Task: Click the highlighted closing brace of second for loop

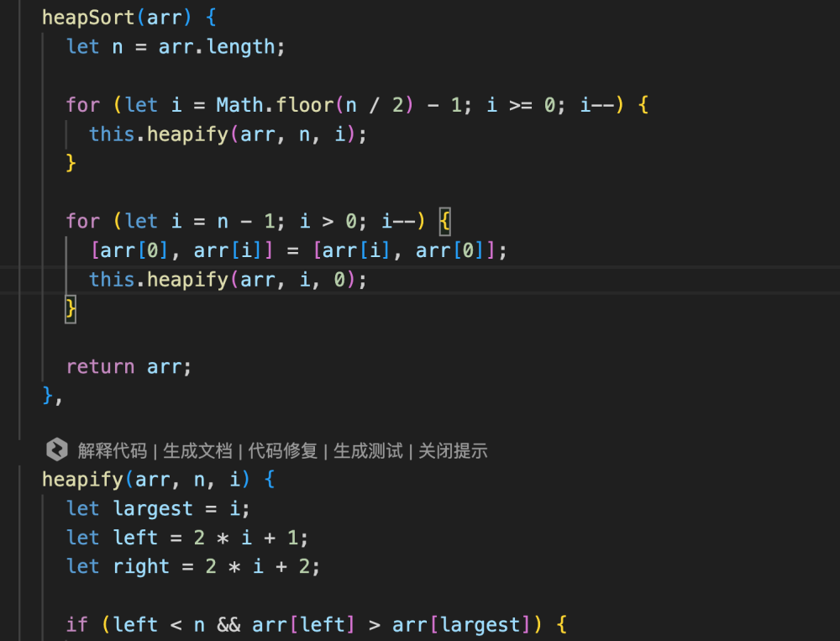Action: point(71,308)
